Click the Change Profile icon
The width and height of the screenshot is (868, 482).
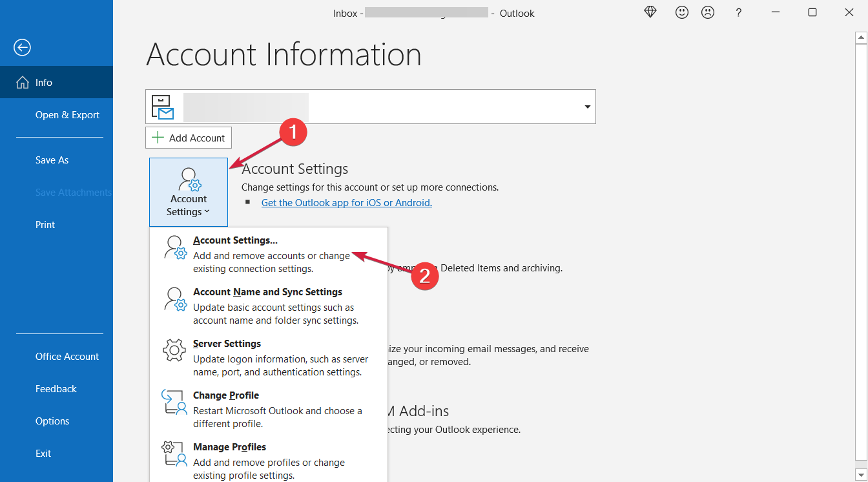[174, 402]
